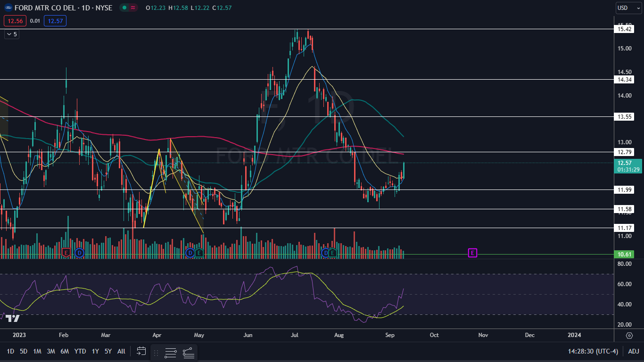Click the 0.01 spread value
644x362 pixels.
click(35, 21)
